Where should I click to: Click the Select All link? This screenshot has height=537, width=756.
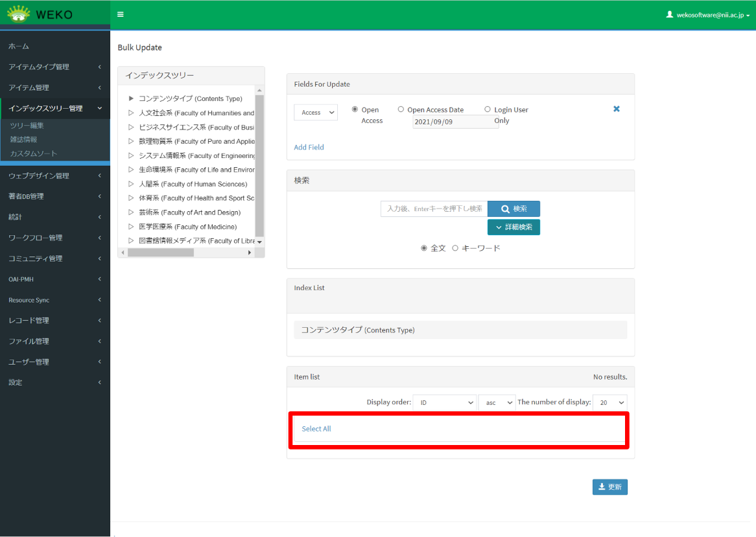(x=316, y=429)
